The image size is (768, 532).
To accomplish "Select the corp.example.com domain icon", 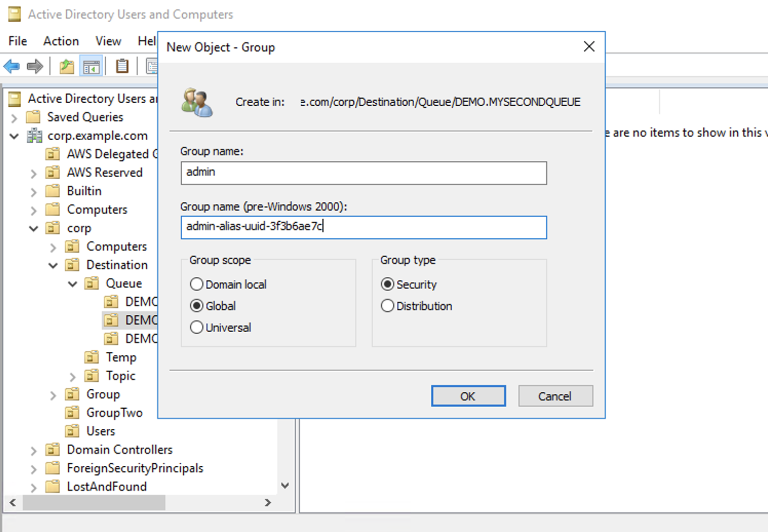I will point(34,136).
